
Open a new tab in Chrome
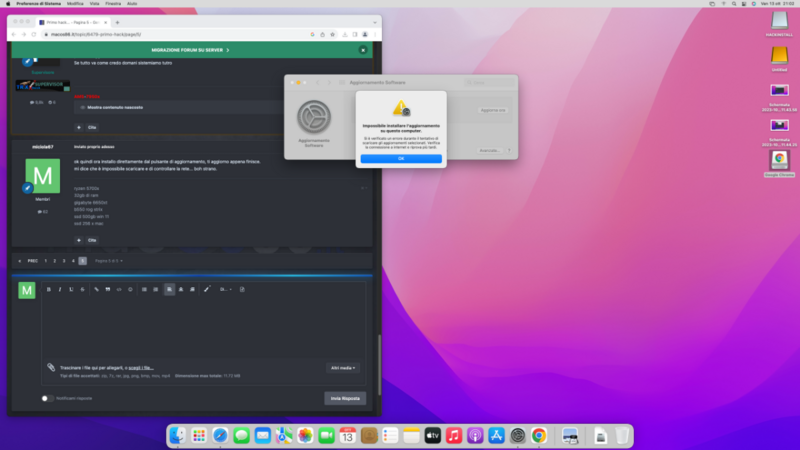point(117,22)
